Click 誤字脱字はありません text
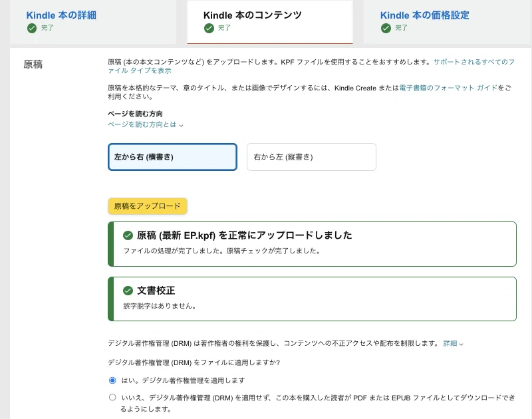The height and width of the screenshot is (419, 532). pos(160,306)
